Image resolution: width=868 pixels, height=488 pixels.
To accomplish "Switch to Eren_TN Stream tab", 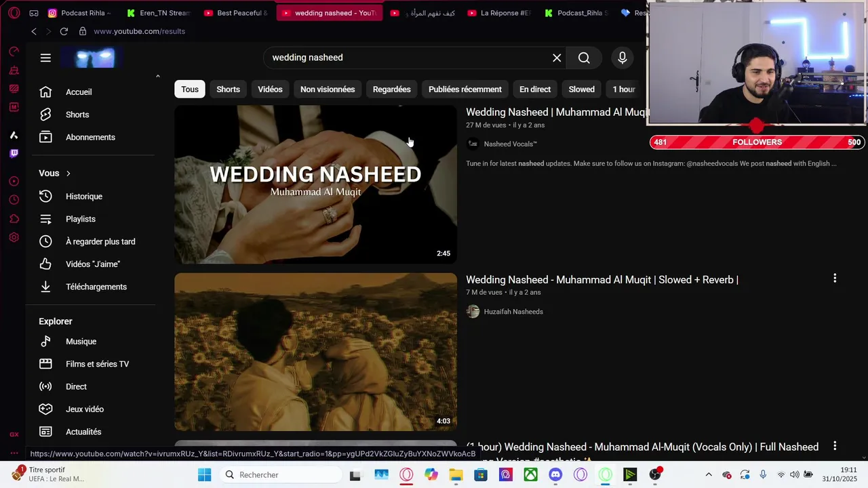I will click(x=159, y=13).
